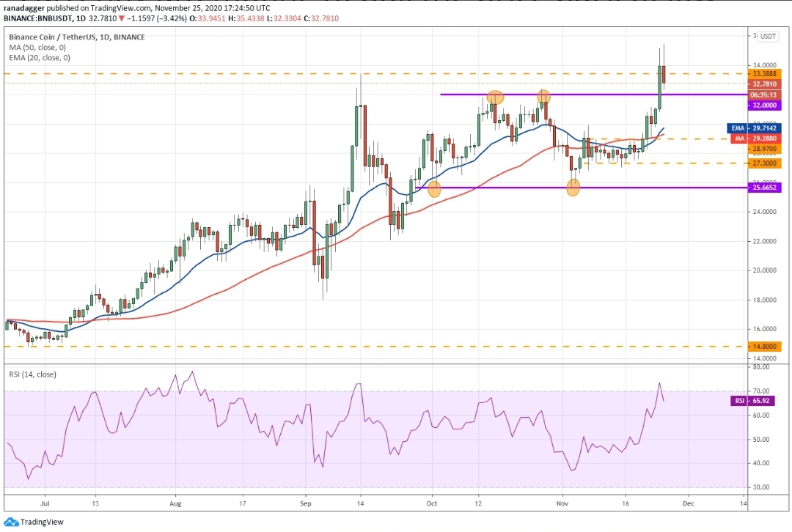Click the high value 'H:35.4338'

(x=246, y=18)
